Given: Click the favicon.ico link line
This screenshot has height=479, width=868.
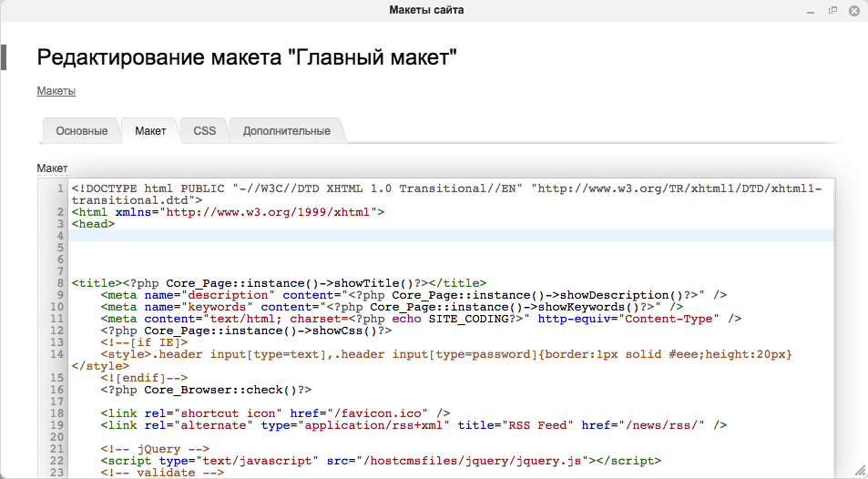Looking at the screenshot, I should (x=275, y=413).
